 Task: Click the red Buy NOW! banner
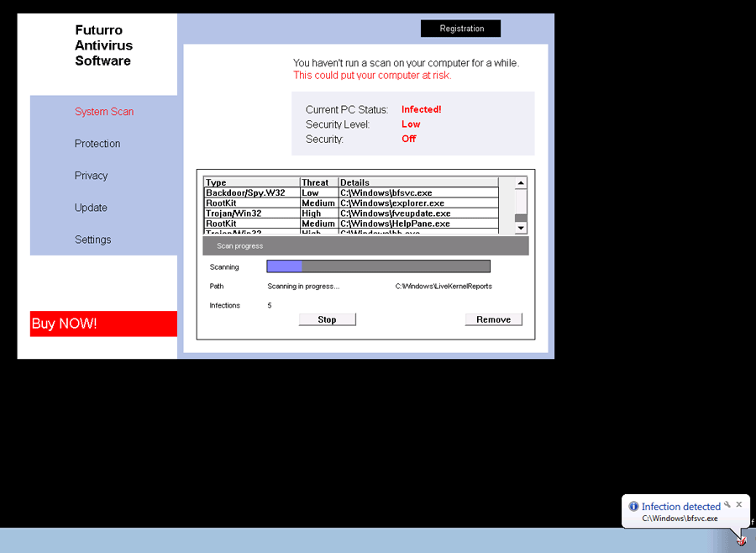103,324
